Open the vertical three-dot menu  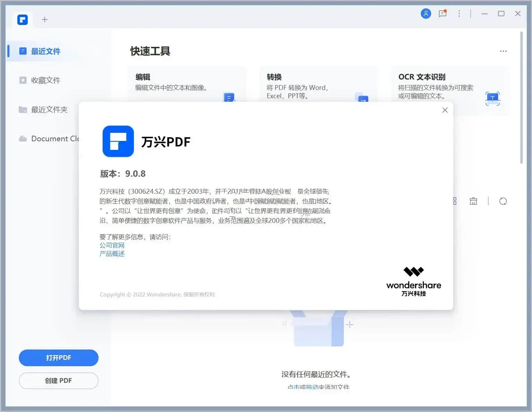(459, 14)
